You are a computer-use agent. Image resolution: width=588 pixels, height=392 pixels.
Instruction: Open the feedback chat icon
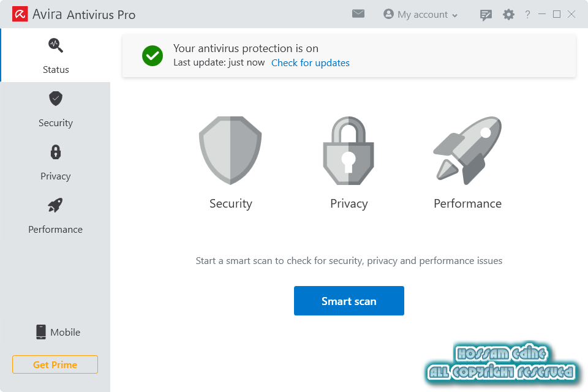tap(486, 15)
